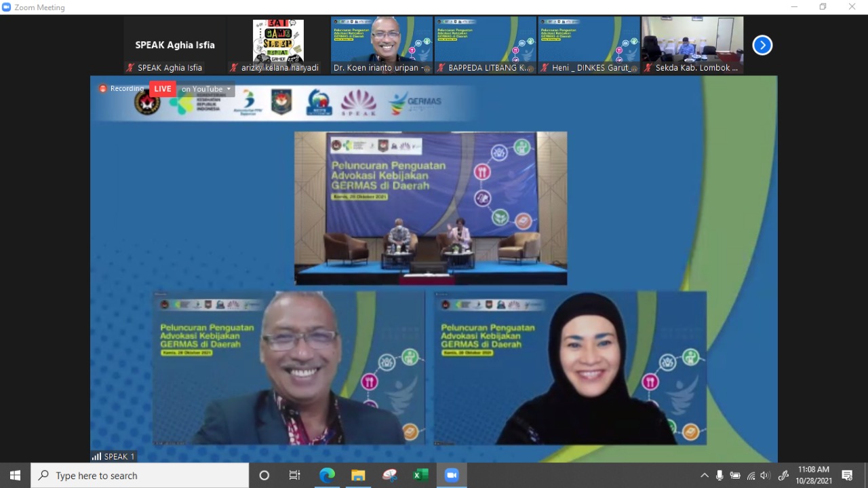This screenshot has height=488, width=868.
Task: Click the battery status tray icon
Action: (735, 476)
